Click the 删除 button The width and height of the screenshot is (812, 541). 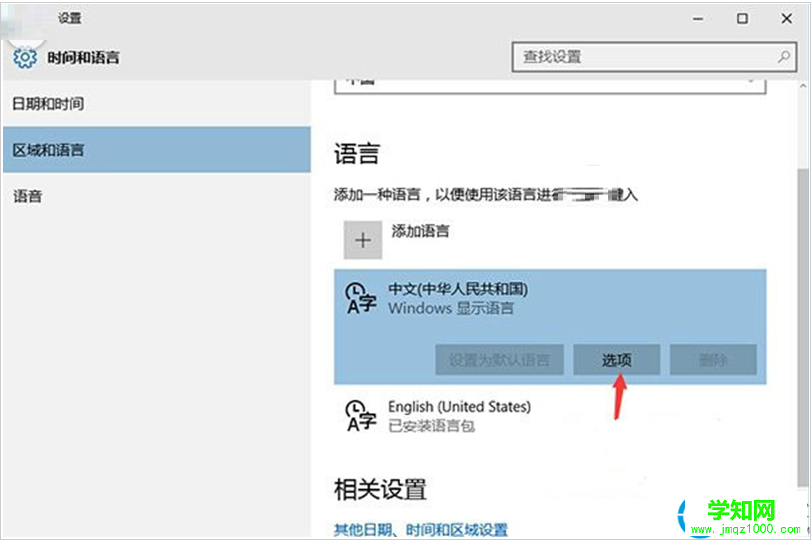tap(713, 360)
